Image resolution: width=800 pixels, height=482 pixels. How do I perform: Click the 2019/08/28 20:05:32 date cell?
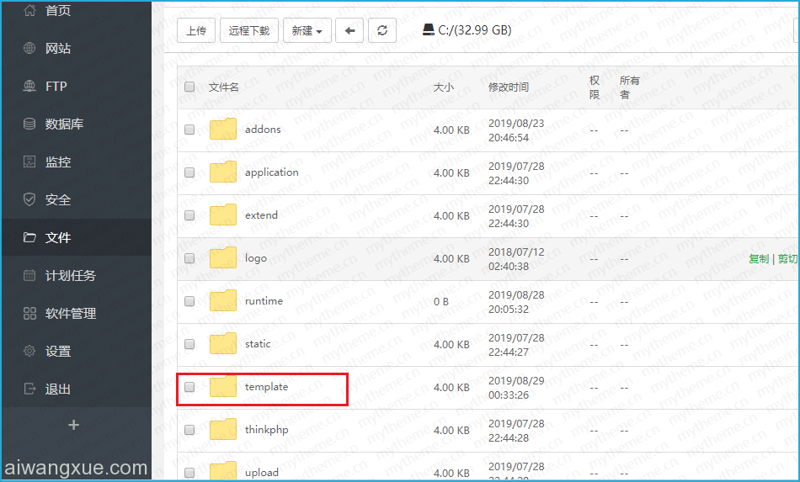(516, 302)
